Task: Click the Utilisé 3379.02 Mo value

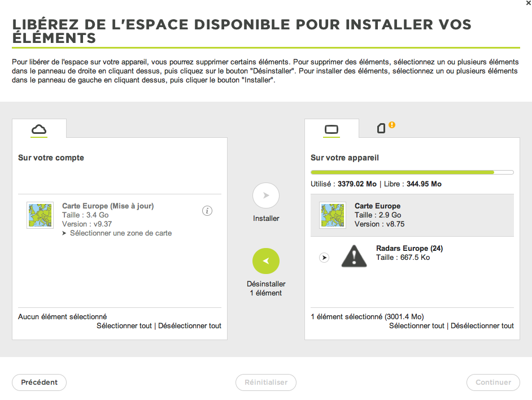Action: coord(357,184)
